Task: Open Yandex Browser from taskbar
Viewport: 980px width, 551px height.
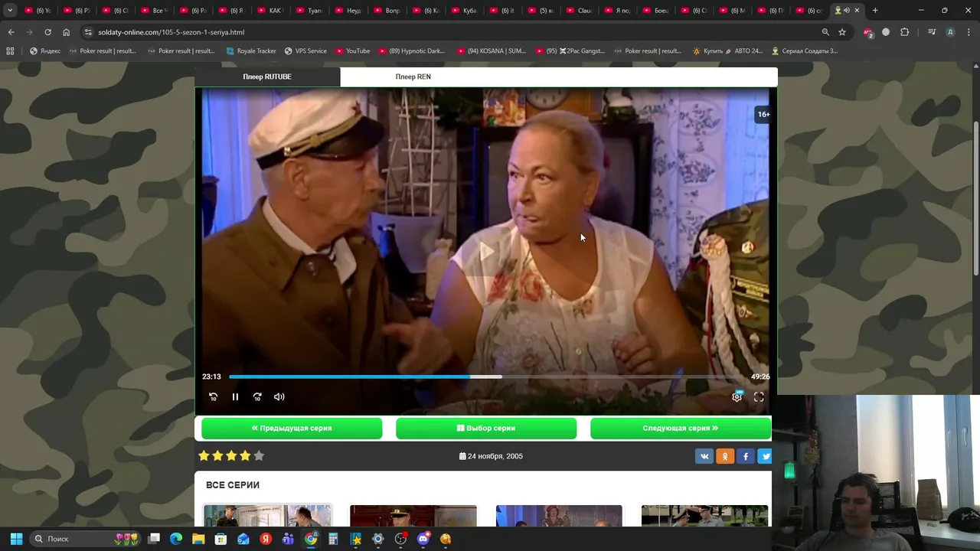Action: point(266,539)
